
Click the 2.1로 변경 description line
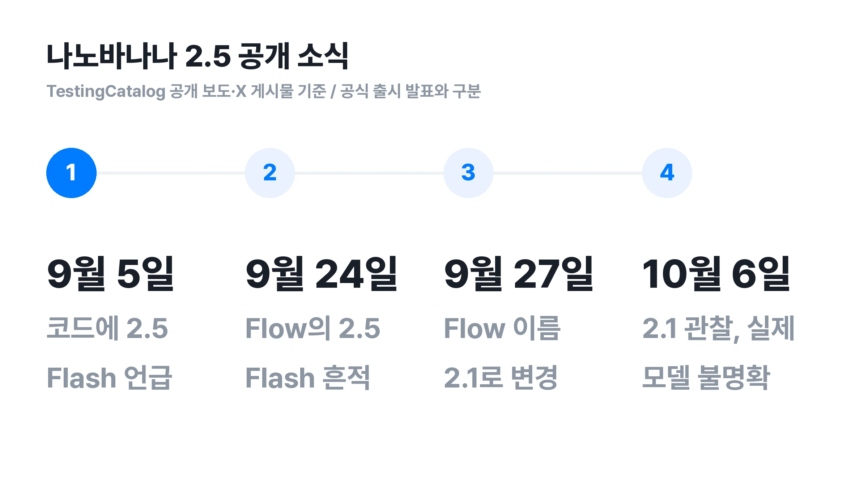(x=501, y=378)
